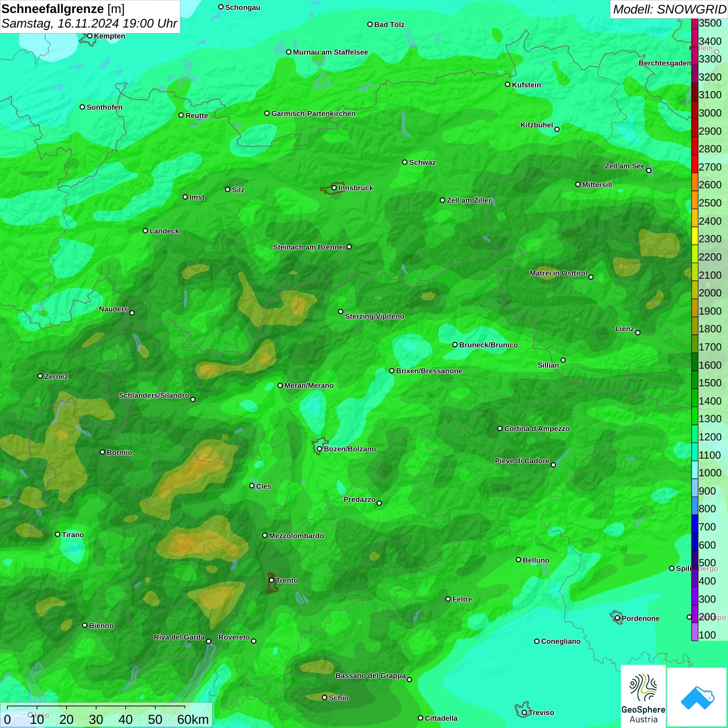The width and height of the screenshot is (728, 728).
Task: Click the Sonthofen label
Action: [x=105, y=107]
